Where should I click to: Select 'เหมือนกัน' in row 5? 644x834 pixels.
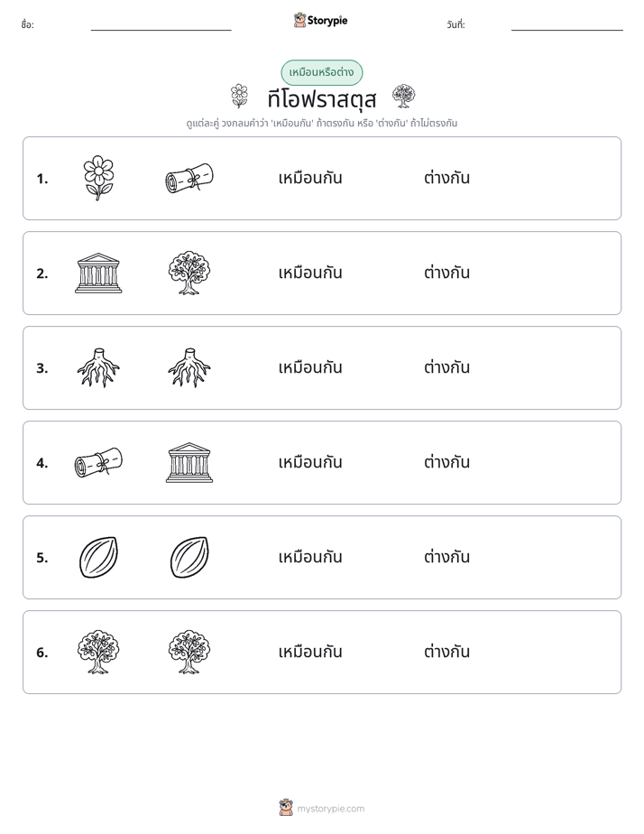point(310,557)
